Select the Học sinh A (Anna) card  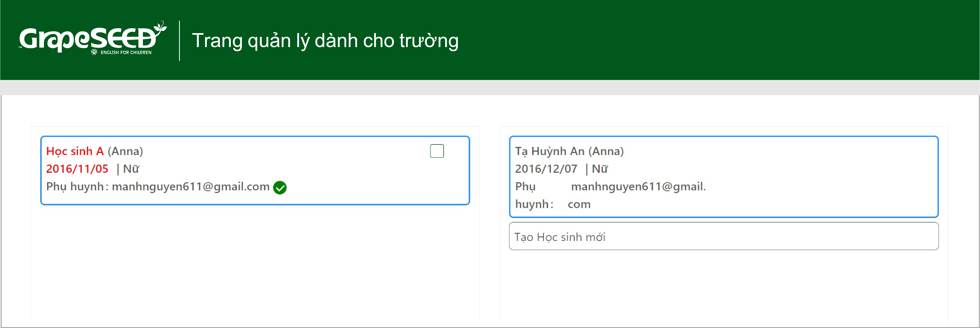pos(255,170)
